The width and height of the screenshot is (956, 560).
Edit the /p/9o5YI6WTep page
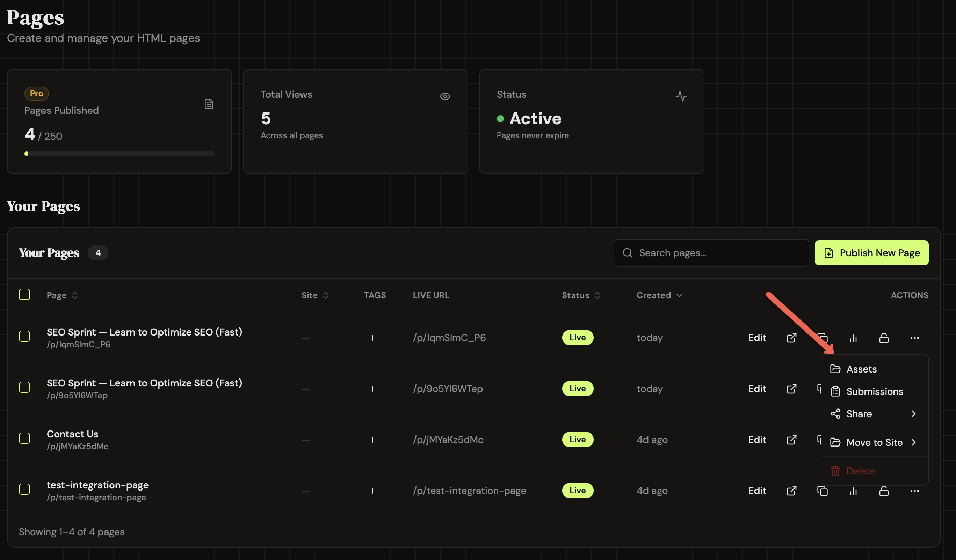coord(757,389)
